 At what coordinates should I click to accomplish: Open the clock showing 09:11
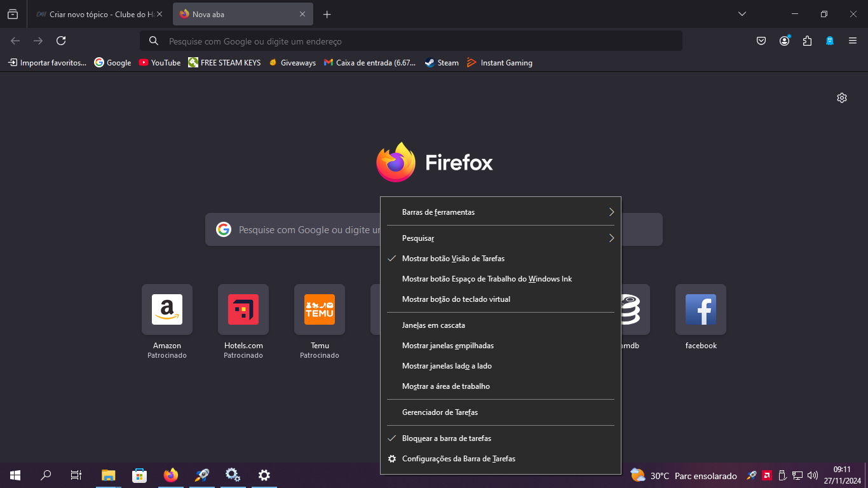[x=842, y=475]
